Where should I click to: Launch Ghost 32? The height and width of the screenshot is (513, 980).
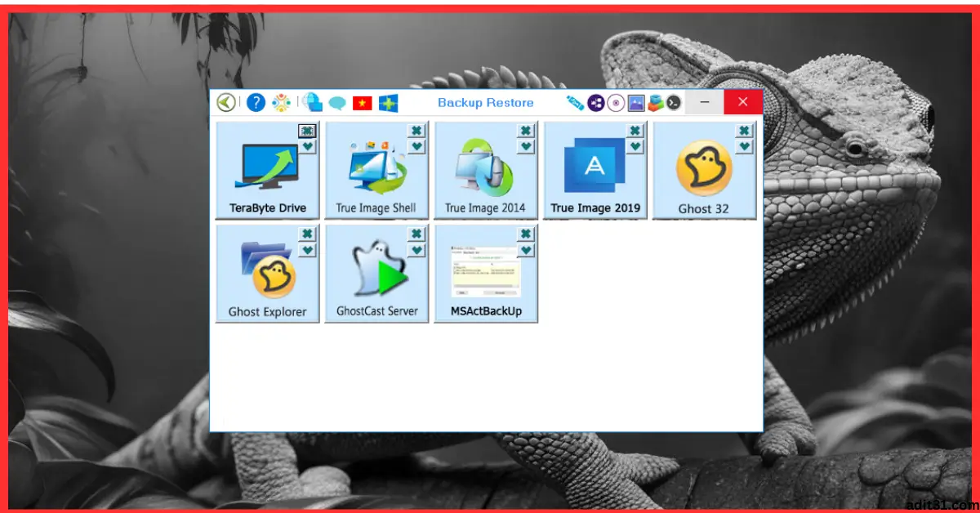pyautogui.click(x=705, y=171)
